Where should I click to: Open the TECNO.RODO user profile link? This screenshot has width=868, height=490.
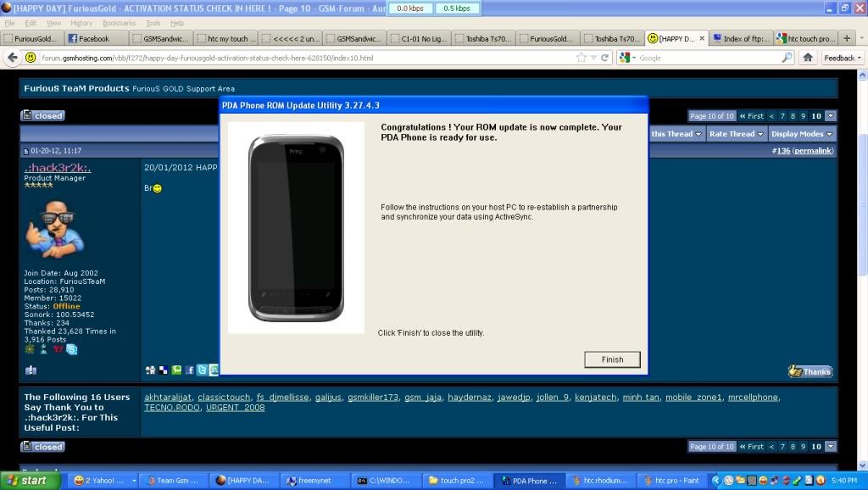pos(172,408)
